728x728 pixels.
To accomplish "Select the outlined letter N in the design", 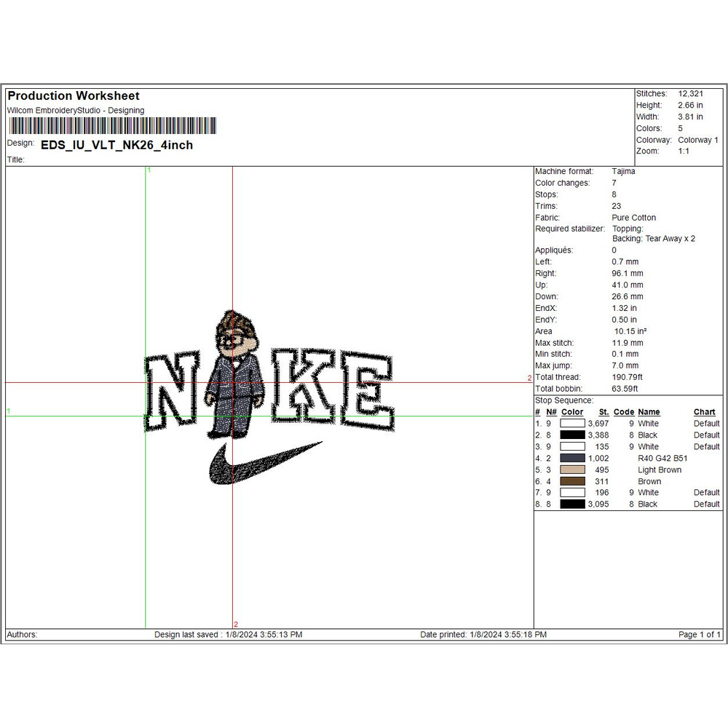I will 173,389.
